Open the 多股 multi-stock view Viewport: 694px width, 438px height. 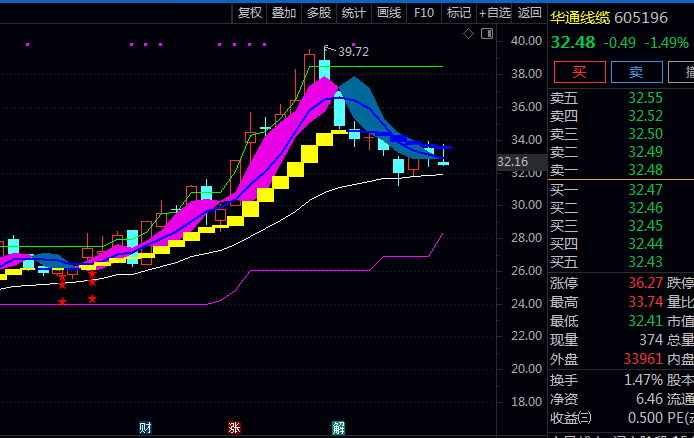pos(318,12)
